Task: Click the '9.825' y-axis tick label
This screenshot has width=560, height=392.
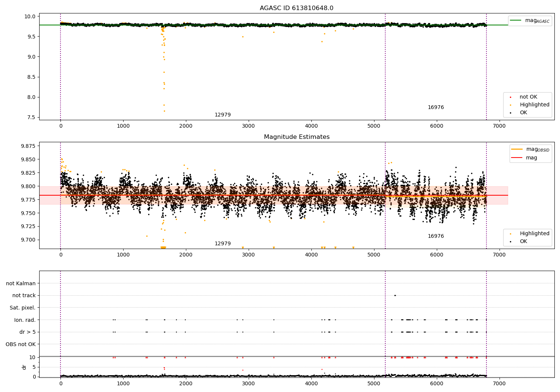Action: (28, 173)
